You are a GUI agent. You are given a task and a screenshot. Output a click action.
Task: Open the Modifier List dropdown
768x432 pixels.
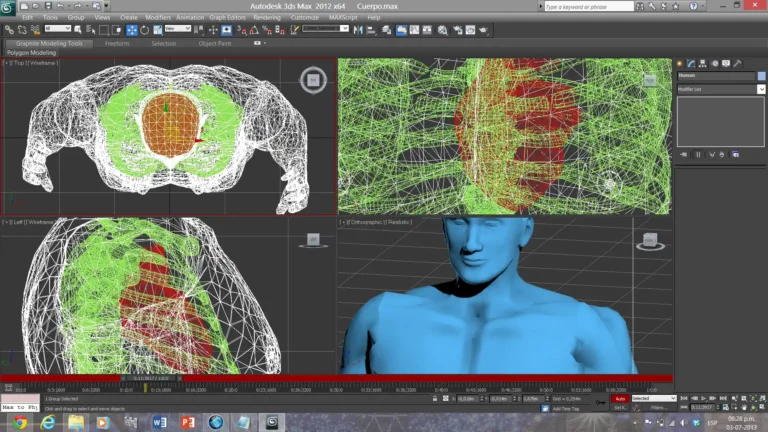point(720,89)
